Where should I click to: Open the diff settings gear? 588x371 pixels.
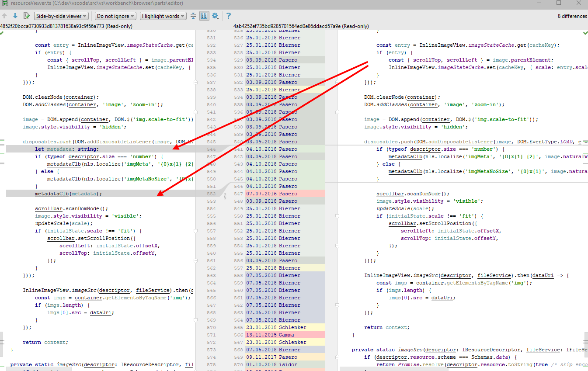point(215,16)
